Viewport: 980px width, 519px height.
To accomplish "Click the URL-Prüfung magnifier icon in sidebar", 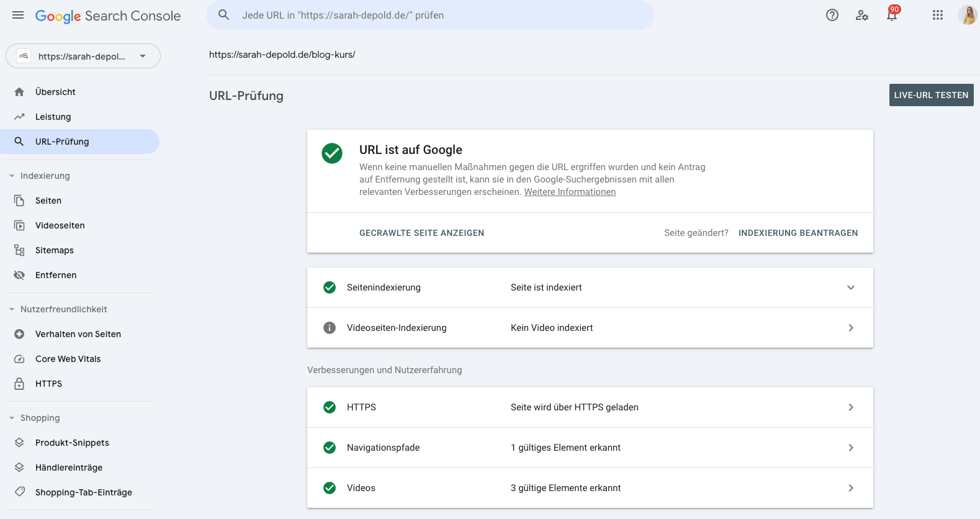I will [x=19, y=142].
